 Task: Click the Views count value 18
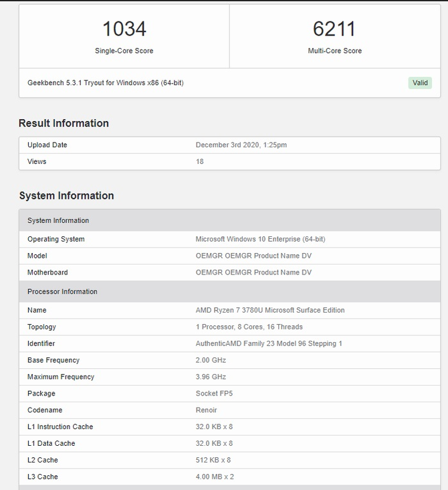(200, 162)
